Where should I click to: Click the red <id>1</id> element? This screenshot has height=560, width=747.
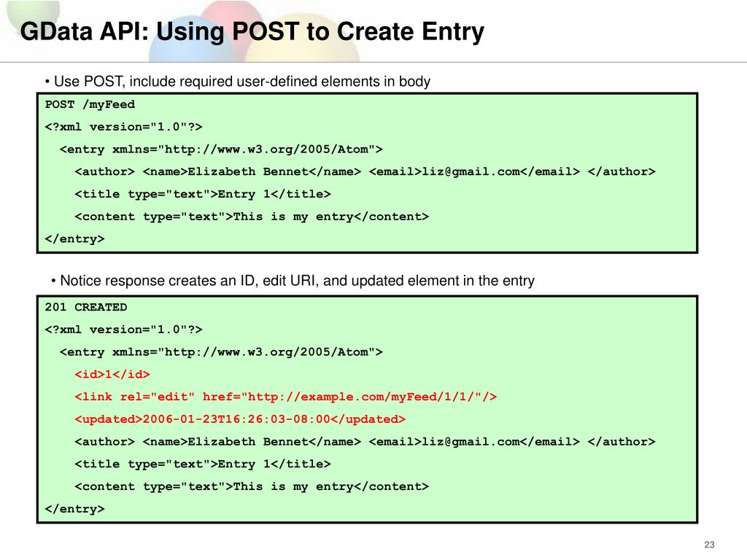tap(112, 374)
